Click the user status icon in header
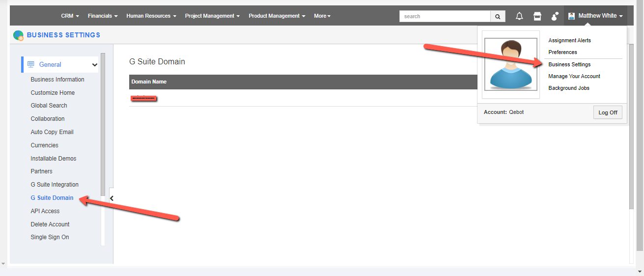Image resolution: width=644 pixels, height=276 pixels. [555, 16]
